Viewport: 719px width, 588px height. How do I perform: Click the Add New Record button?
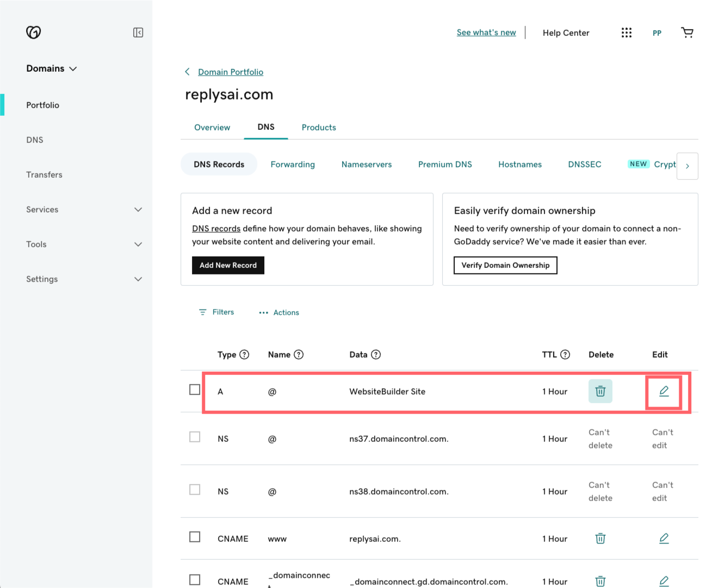(x=228, y=265)
